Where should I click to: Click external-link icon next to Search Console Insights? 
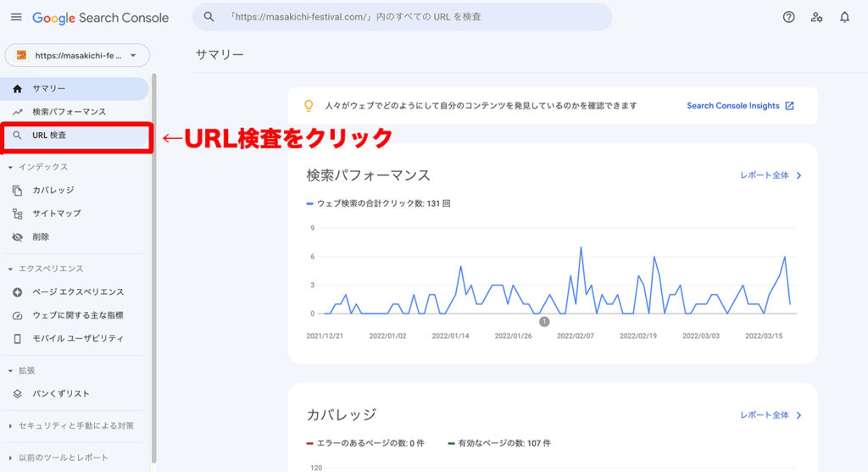tap(789, 106)
